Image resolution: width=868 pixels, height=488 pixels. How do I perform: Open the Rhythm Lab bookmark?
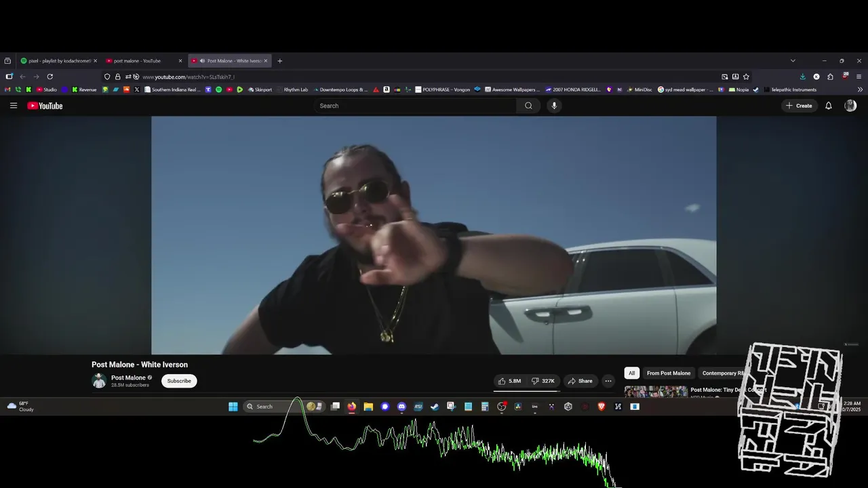(292, 89)
